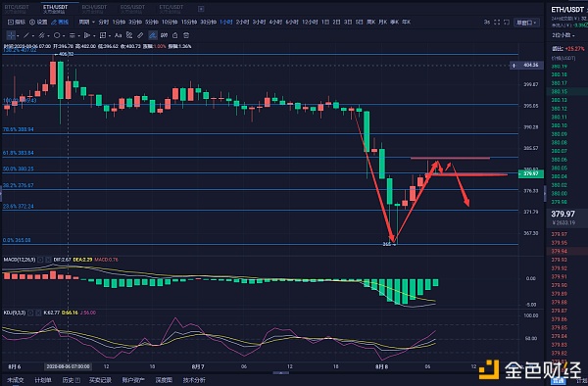588x386 pixels.
Task: Select the trend line drawing tool
Action: point(26,35)
